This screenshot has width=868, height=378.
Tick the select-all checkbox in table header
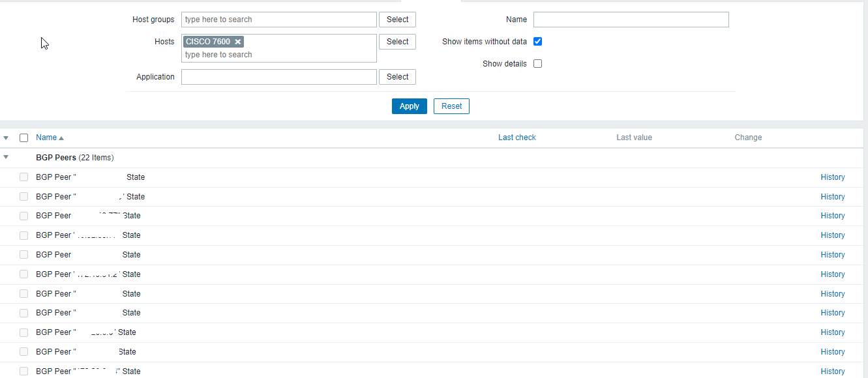click(24, 138)
